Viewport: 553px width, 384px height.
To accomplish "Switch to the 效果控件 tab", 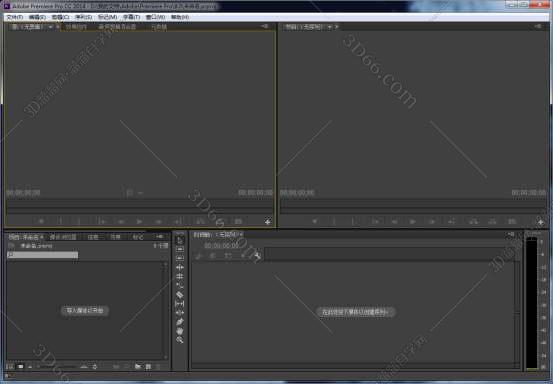I will pyautogui.click(x=76, y=27).
